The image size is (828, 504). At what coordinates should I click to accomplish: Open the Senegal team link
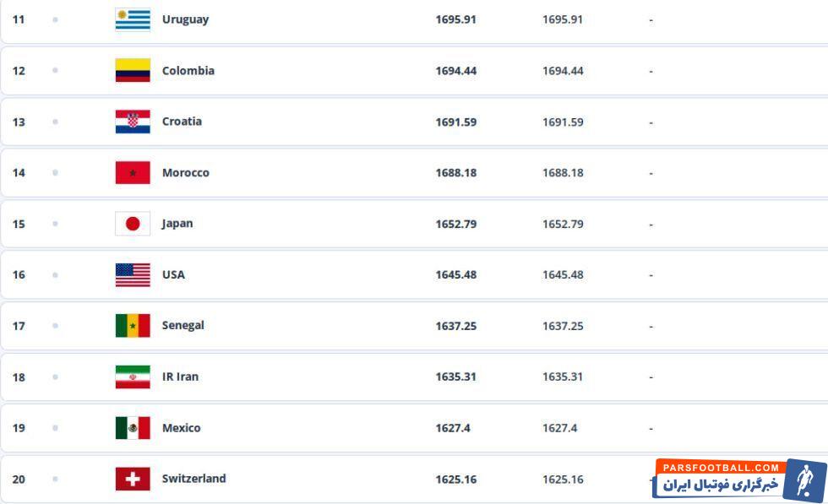click(x=182, y=326)
